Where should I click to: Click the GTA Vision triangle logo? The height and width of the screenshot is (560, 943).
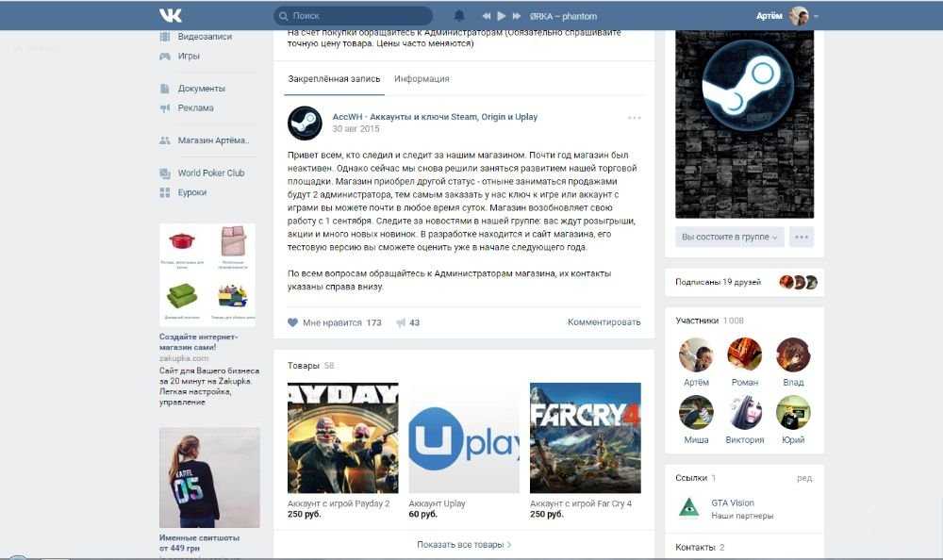point(689,508)
